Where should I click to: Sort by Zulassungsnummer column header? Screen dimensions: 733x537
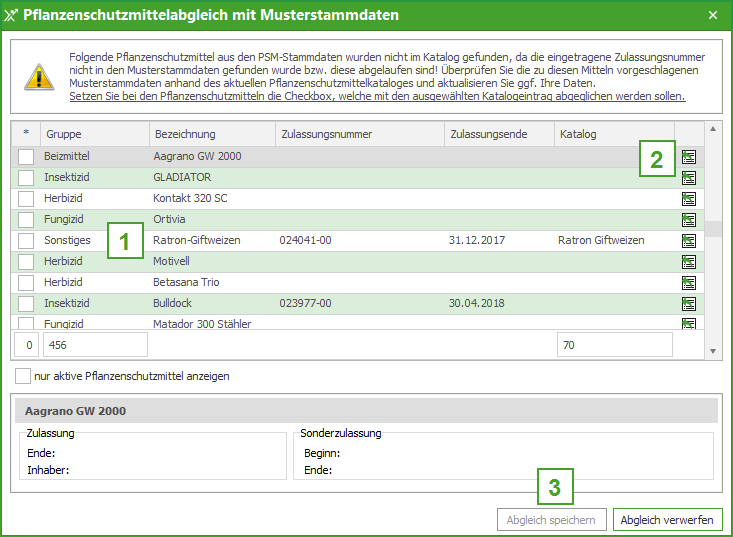pos(360,134)
